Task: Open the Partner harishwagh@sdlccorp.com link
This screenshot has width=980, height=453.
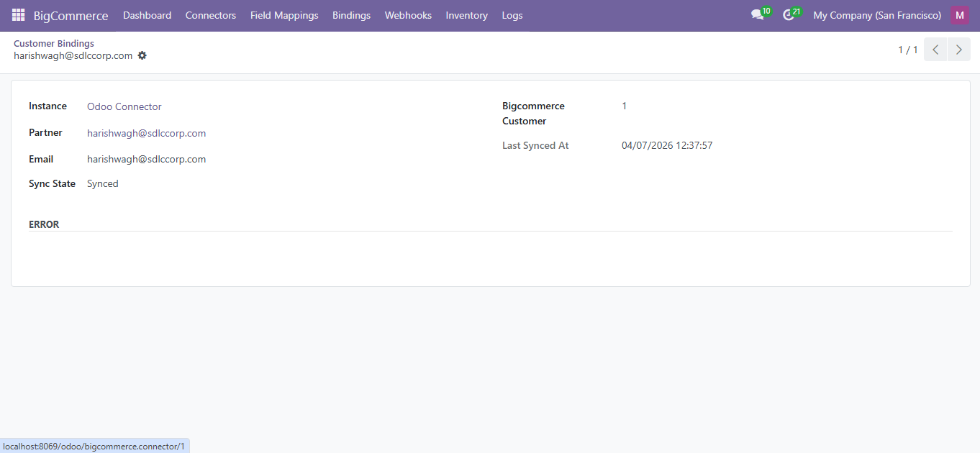Action: pos(147,133)
